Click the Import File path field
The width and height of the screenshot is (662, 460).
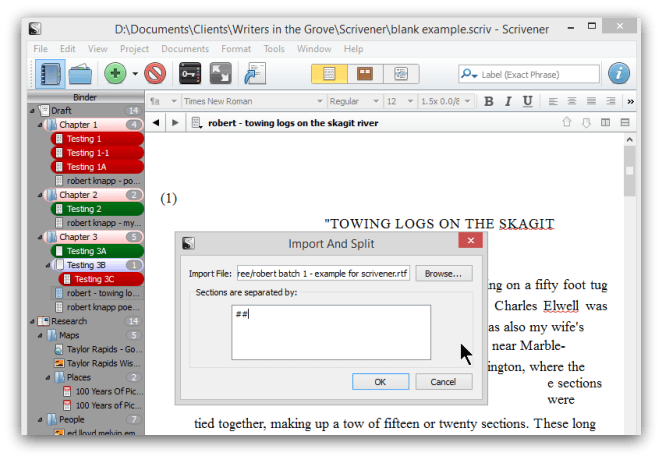point(323,273)
